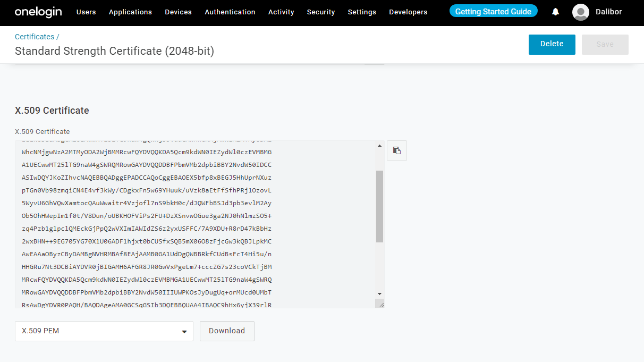Image resolution: width=644 pixels, height=362 pixels.
Task: Open the notifications bell
Action: [x=555, y=12]
